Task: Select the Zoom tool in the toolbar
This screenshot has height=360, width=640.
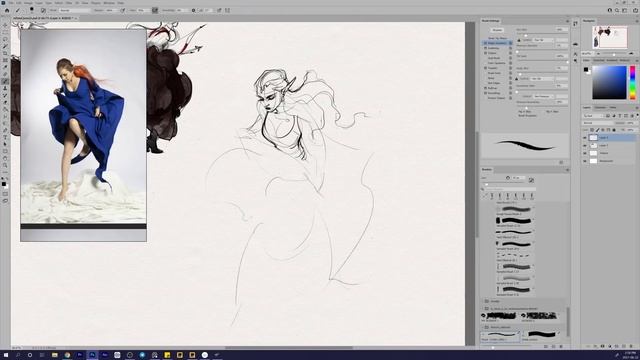Action: tap(5, 165)
